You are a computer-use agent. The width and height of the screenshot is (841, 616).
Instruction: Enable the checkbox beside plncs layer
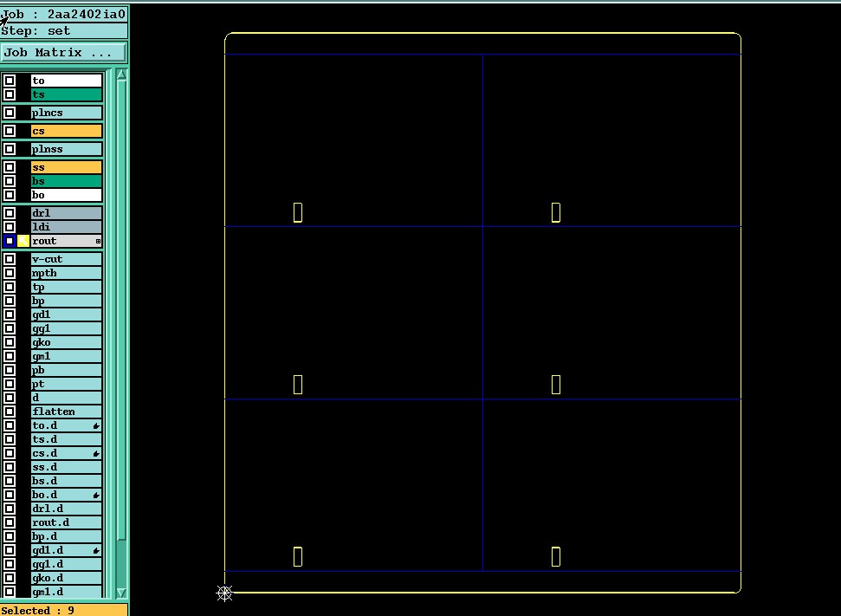pyautogui.click(x=10, y=113)
